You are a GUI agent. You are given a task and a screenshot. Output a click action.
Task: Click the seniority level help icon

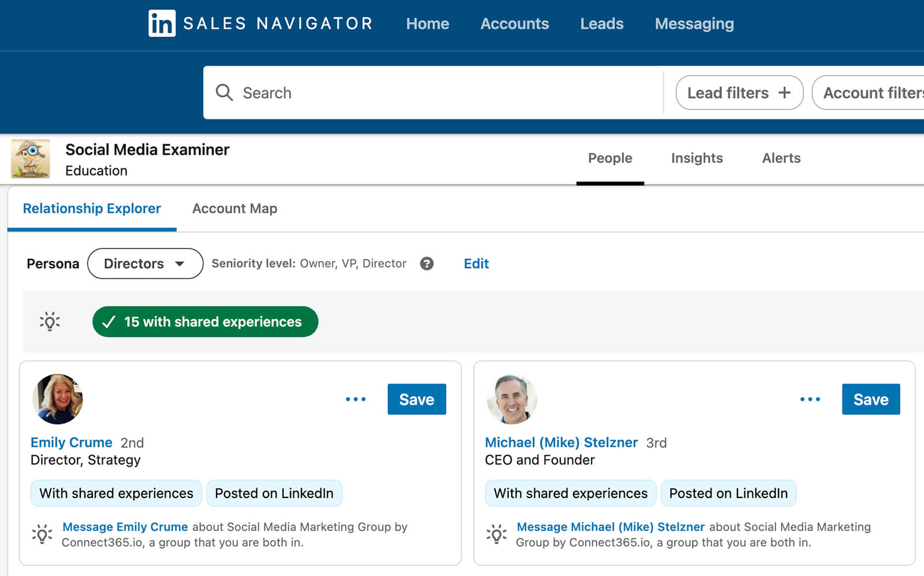427,263
